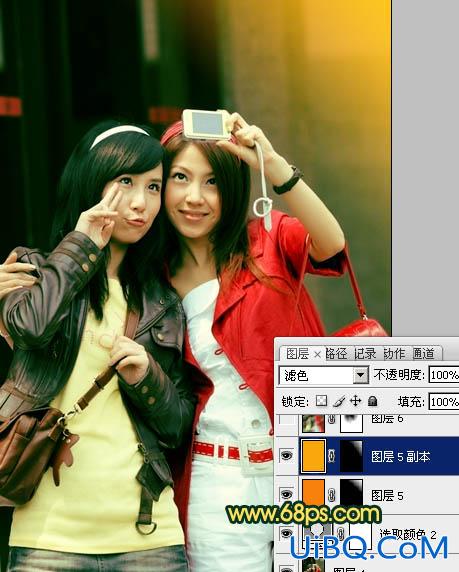
Task: Click the mask link icon on 图层 5 副本
Action: click(332, 456)
